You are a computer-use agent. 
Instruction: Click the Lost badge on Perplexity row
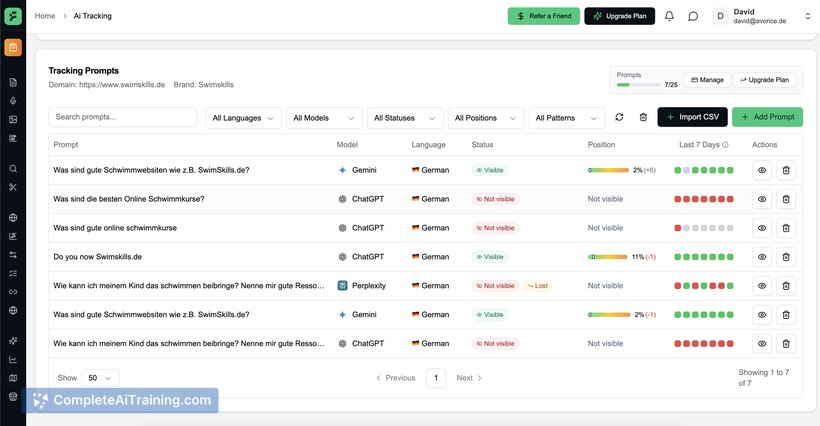538,286
